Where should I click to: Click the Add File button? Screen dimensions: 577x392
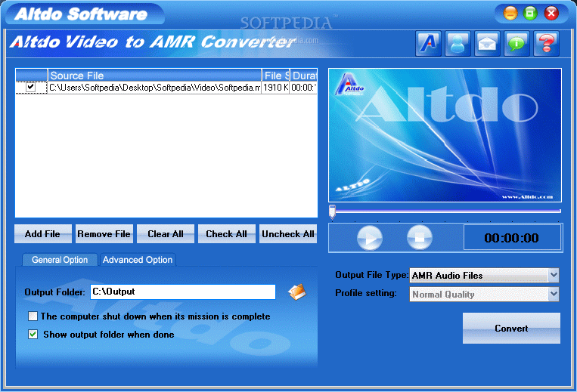(x=43, y=234)
